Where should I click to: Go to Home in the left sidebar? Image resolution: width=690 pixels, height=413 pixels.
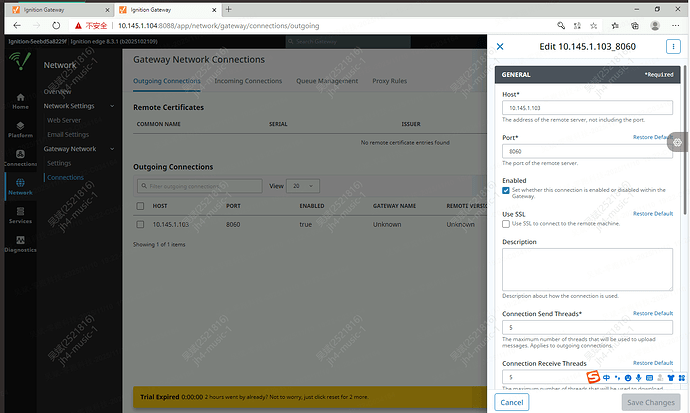20,101
